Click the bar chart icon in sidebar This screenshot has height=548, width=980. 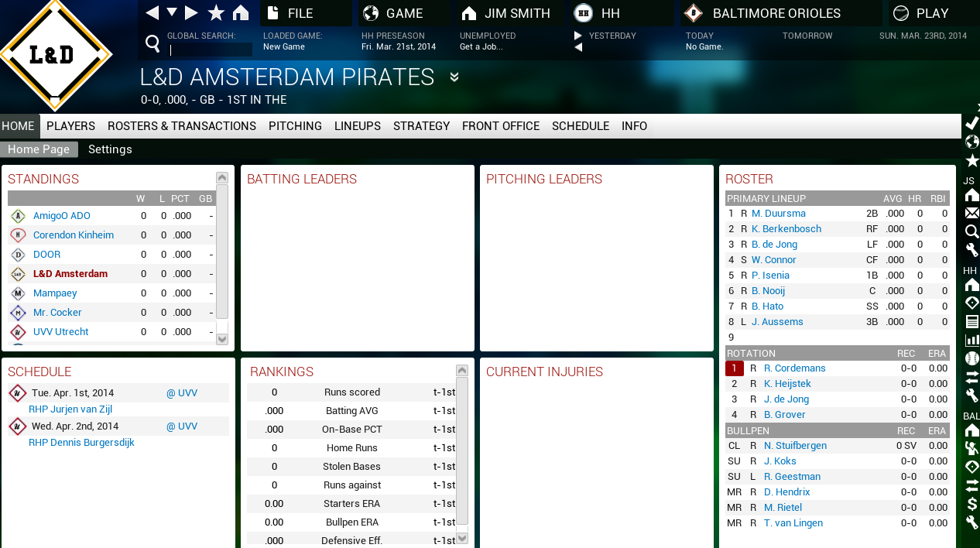[972, 340]
